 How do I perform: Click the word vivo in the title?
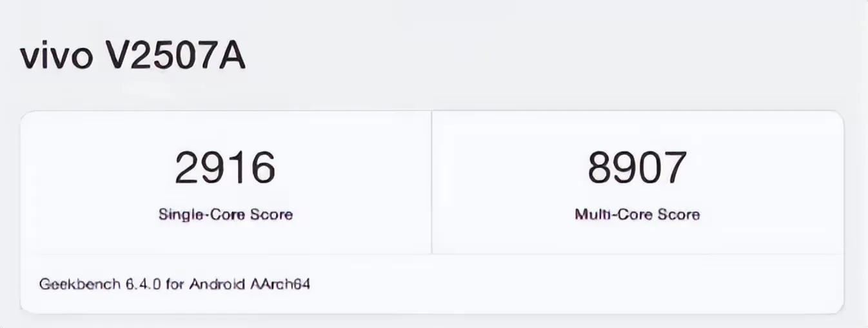[58, 57]
